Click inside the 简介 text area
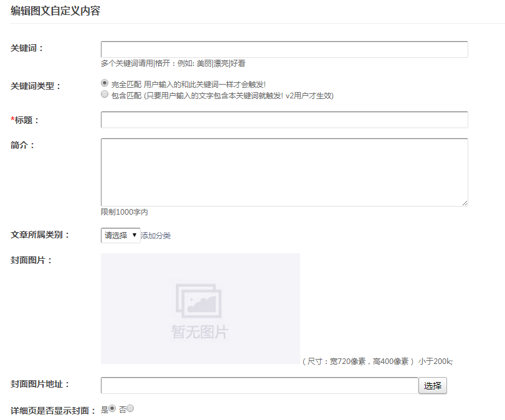 (284, 172)
